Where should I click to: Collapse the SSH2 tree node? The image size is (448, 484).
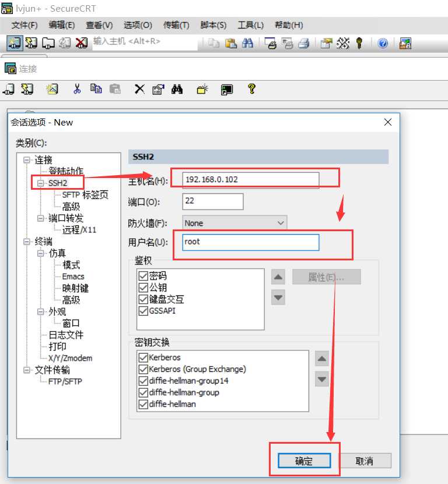click(x=40, y=183)
